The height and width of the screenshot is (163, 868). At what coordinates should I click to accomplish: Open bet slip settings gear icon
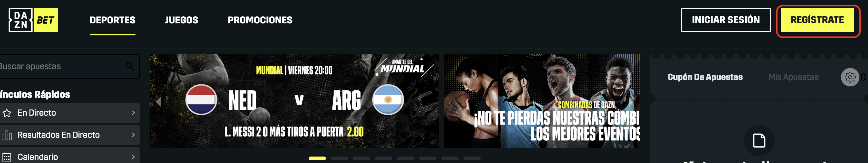pyautogui.click(x=850, y=77)
